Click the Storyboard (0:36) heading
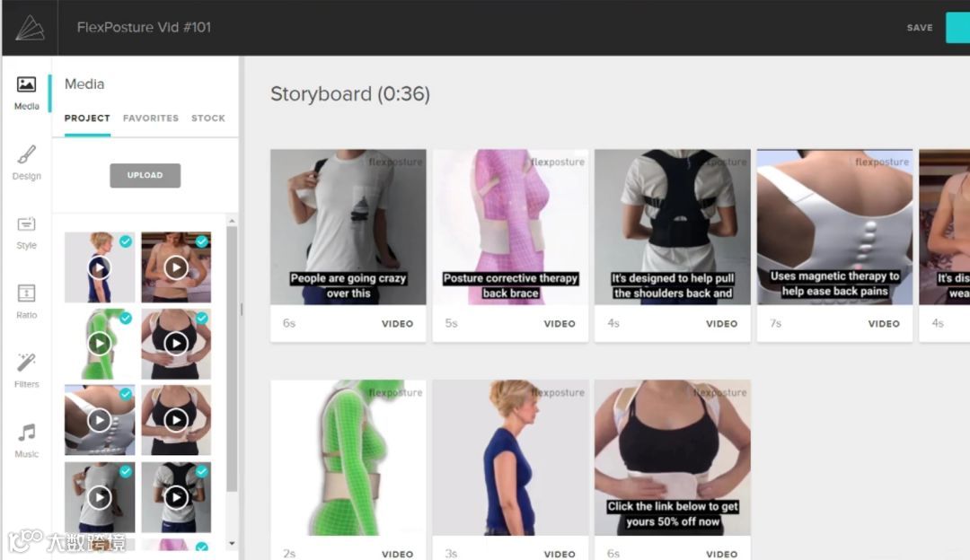970x560 pixels. tap(350, 94)
